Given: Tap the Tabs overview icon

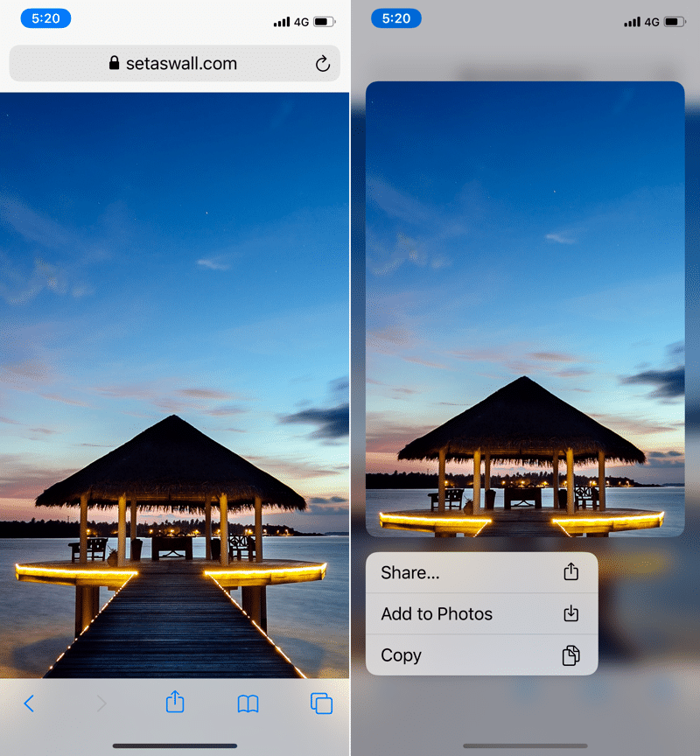Looking at the screenshot, I should 321,703.
